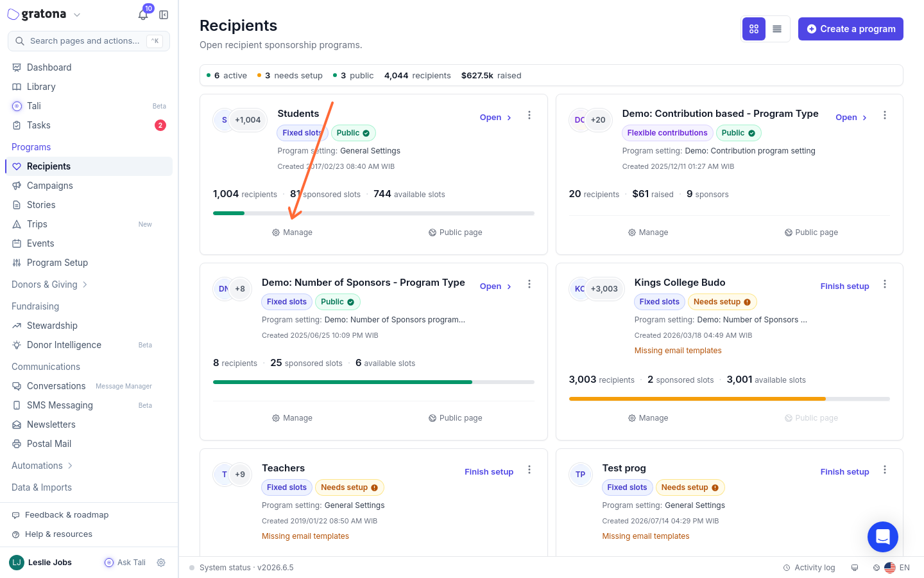Click Finish setup on Kings College Budo
924x578 pixels.
(844, 286)
